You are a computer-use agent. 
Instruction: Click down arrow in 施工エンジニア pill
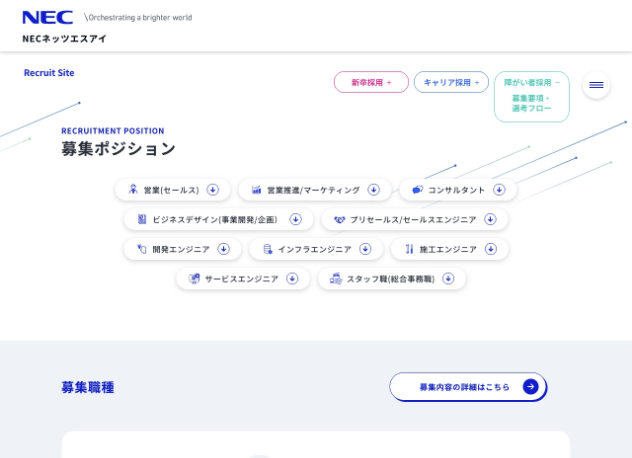491,249
